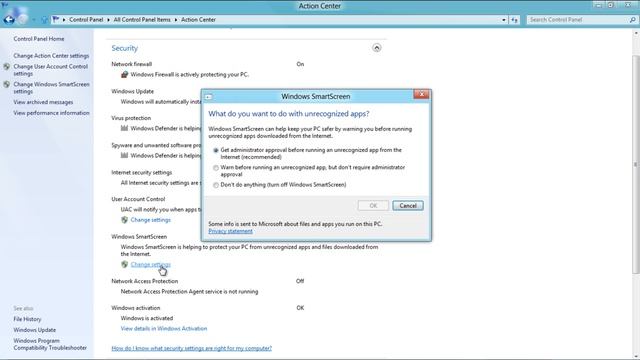Screen dimensions: 640x360
Task: Click the Network Access Protection label
Action: [144, 281]
